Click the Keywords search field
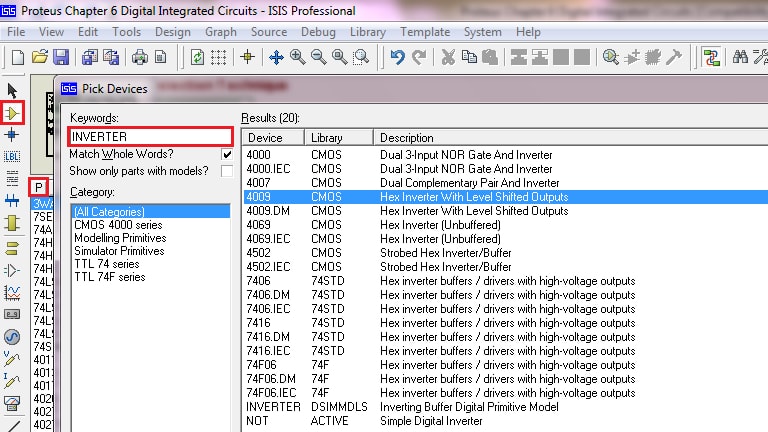This screenshot has height=432, width=768. [x=150, y=137]
